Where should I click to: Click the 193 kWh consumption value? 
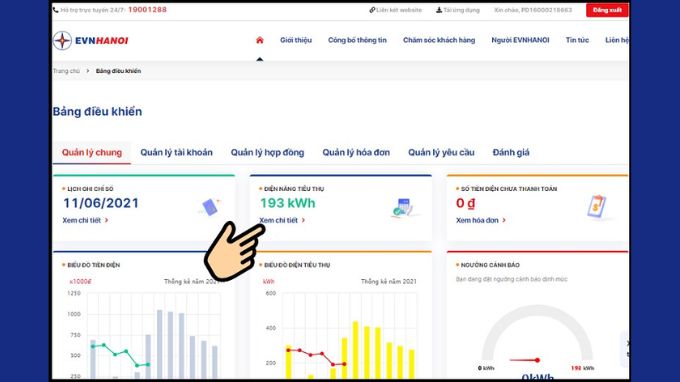tap(288, 203)
